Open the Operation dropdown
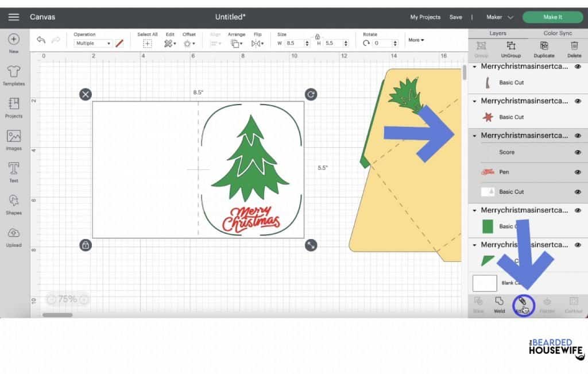This screenshot has width=588, height=374. click(92, 42)
